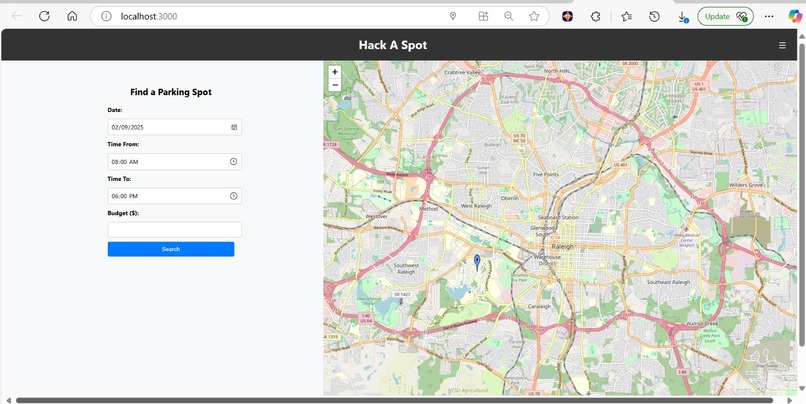This screenshot has height=404, width=806.
Task: Click the Southeast Raleigh map label
Action: [668, 282]
